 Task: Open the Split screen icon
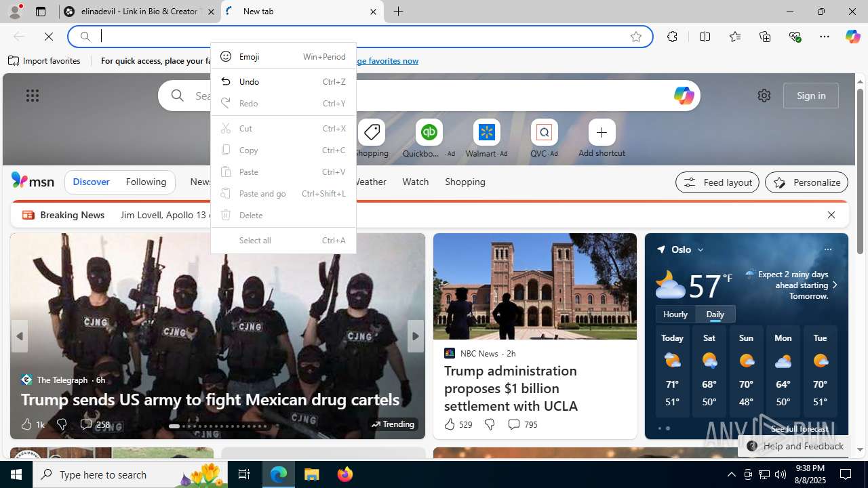705,37
